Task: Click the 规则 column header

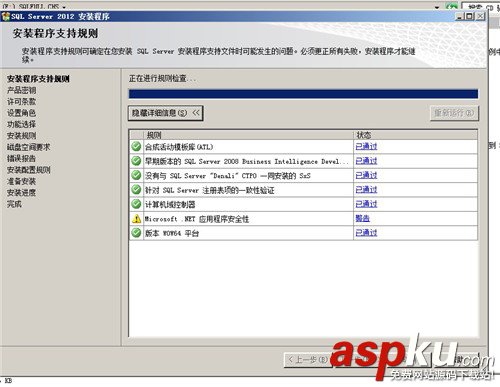Action: (x=248, y=135)
